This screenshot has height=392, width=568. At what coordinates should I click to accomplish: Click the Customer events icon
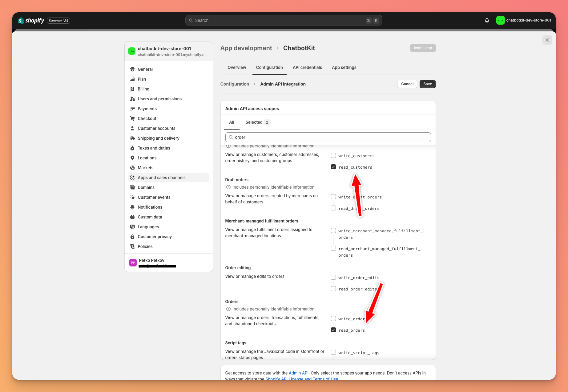[132, 197]
